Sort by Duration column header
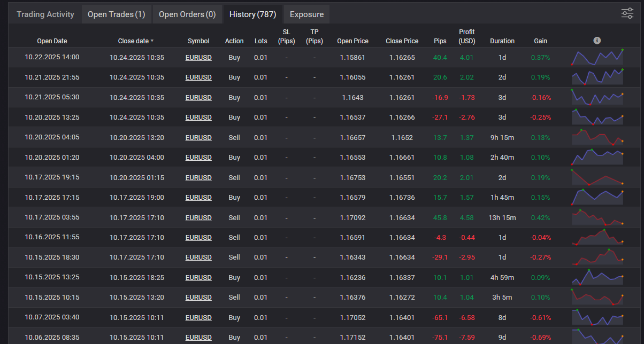The height and width of the screenshot is (344, 644). (x=502, y=41)
